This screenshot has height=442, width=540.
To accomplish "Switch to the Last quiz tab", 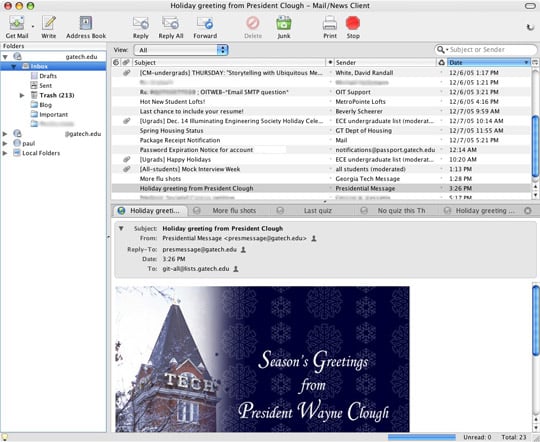I will (x=313, y=210).
